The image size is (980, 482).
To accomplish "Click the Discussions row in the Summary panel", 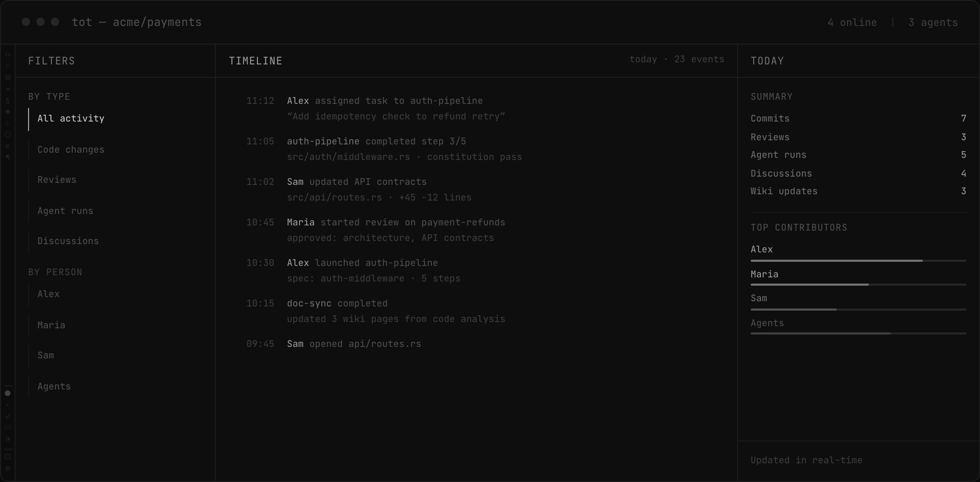I will pos(859,174).
